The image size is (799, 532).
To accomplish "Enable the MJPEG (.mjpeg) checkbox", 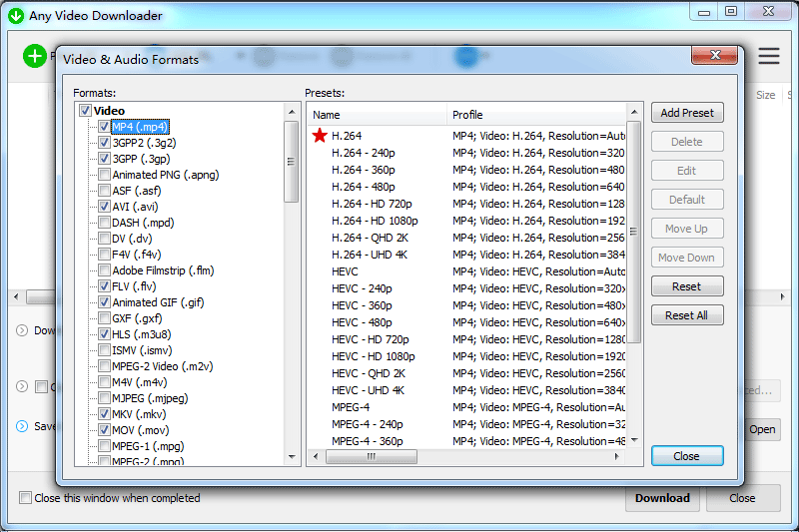I will tap(104, 398).
